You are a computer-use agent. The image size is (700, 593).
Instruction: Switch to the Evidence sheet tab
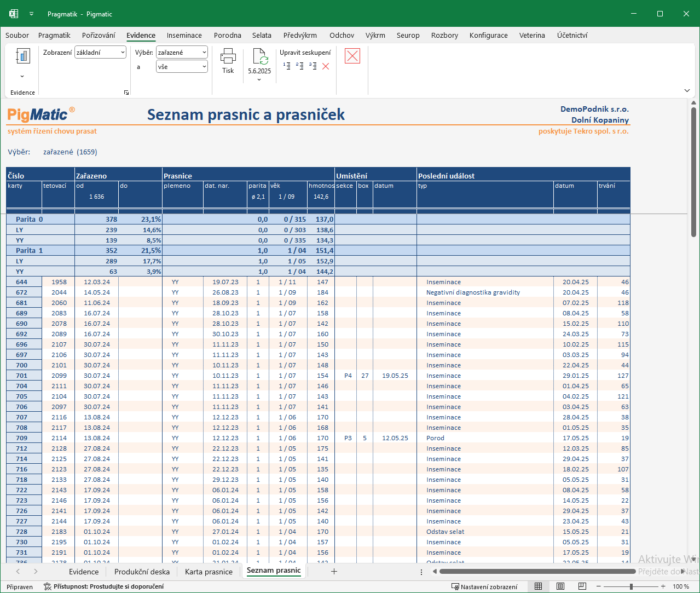point(84,571)
